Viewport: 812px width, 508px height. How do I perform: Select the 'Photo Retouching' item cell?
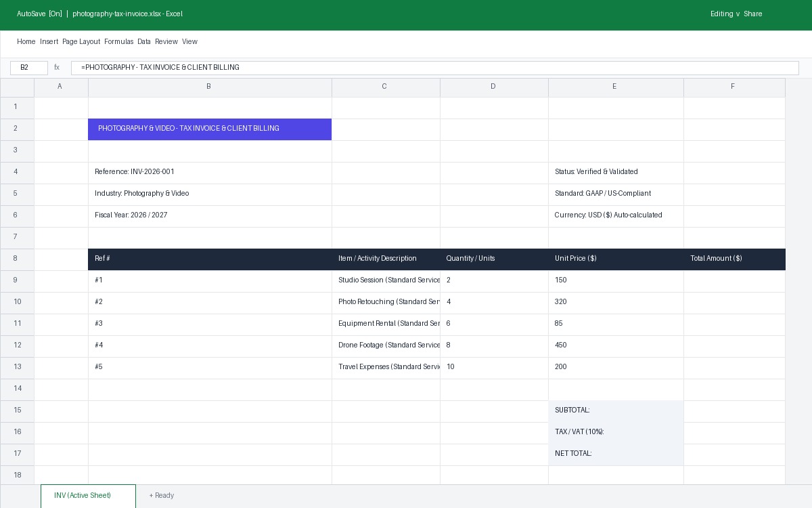(x=386, y=303)
